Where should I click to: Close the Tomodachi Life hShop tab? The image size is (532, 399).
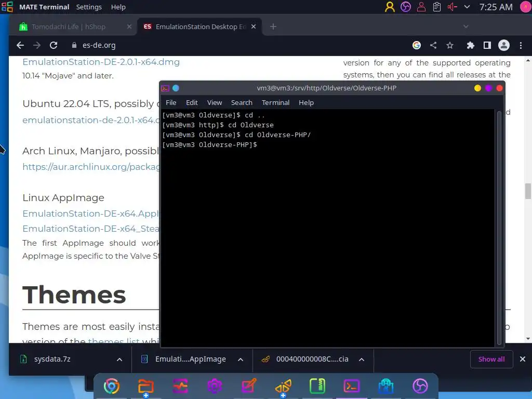(x=129, y=26)
